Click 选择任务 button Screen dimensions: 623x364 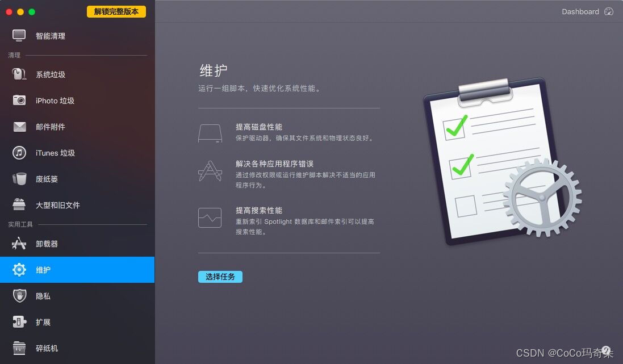tap(220, 277)
